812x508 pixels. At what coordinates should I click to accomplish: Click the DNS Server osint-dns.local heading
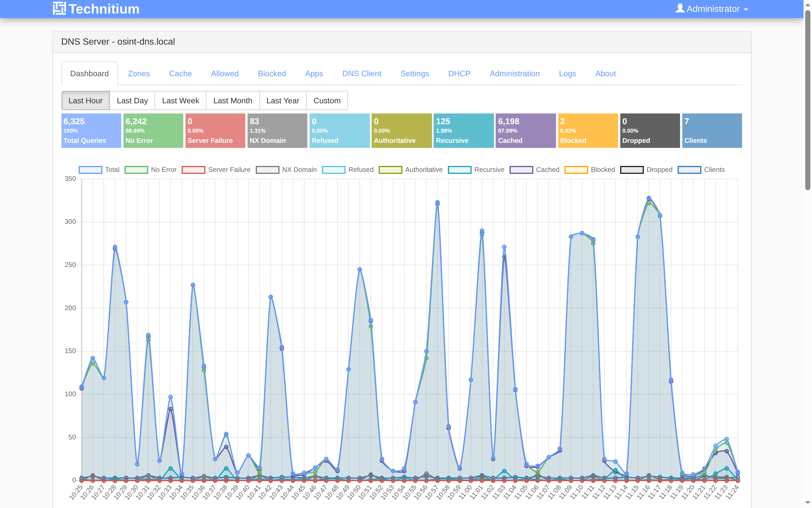point(118,42)
